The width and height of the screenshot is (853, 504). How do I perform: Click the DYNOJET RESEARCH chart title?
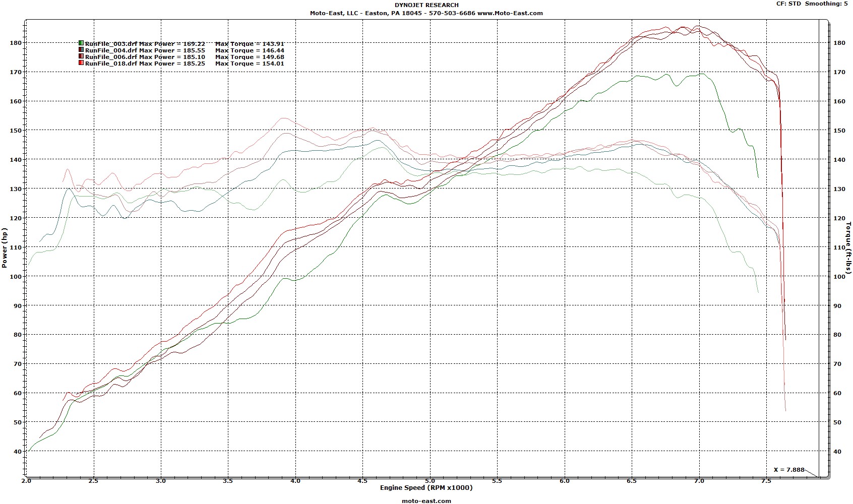coord(426,5)
